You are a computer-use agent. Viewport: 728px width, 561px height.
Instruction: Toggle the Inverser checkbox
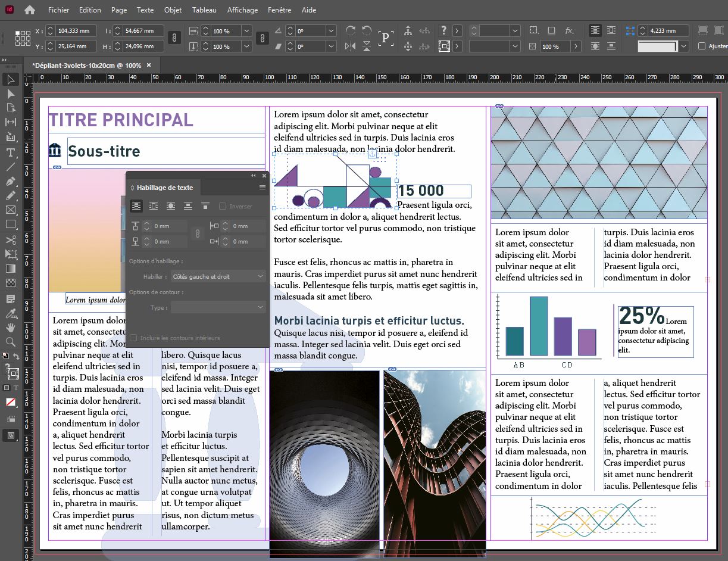point(223,206)
